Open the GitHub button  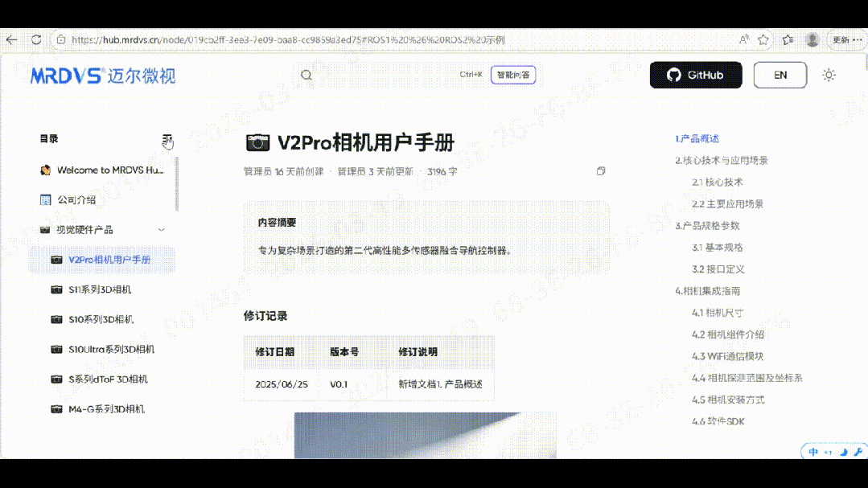point(695,75)
